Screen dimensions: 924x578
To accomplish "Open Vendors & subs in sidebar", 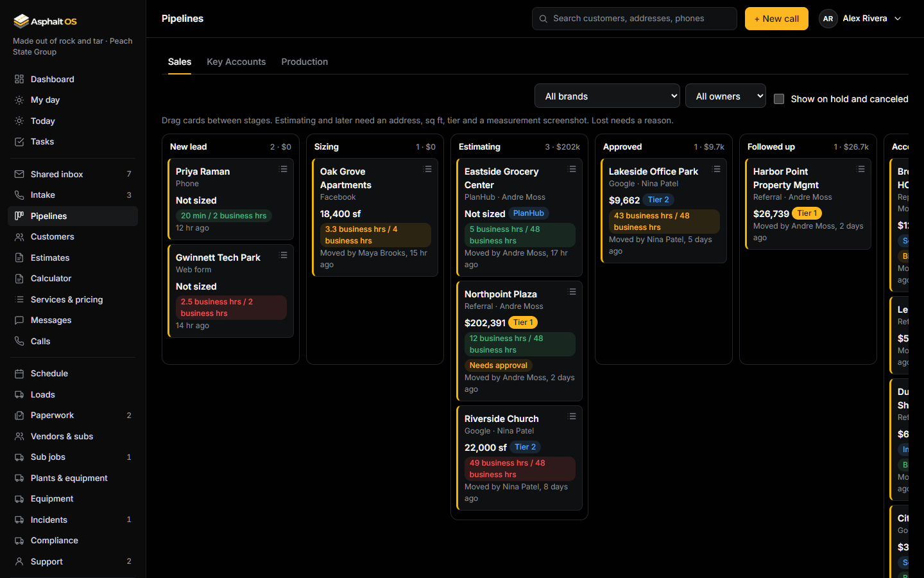I will tap(73, 436).
